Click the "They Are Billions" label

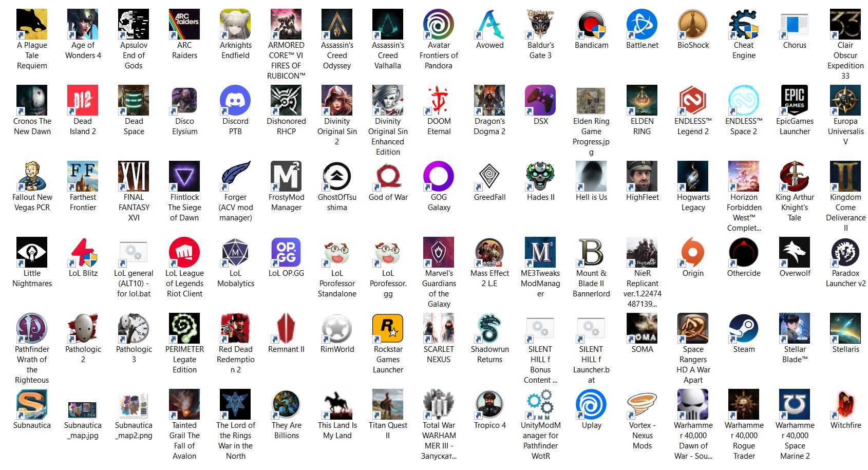click(x=286, y=430)
